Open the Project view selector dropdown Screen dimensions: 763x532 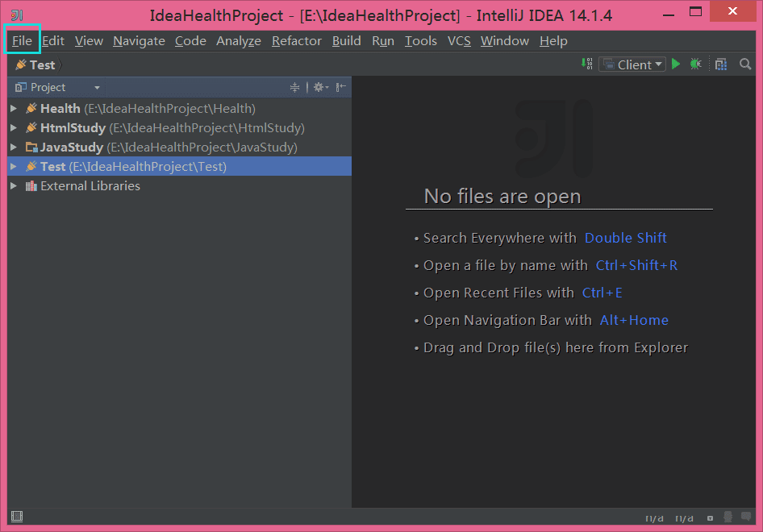point(97,87)
